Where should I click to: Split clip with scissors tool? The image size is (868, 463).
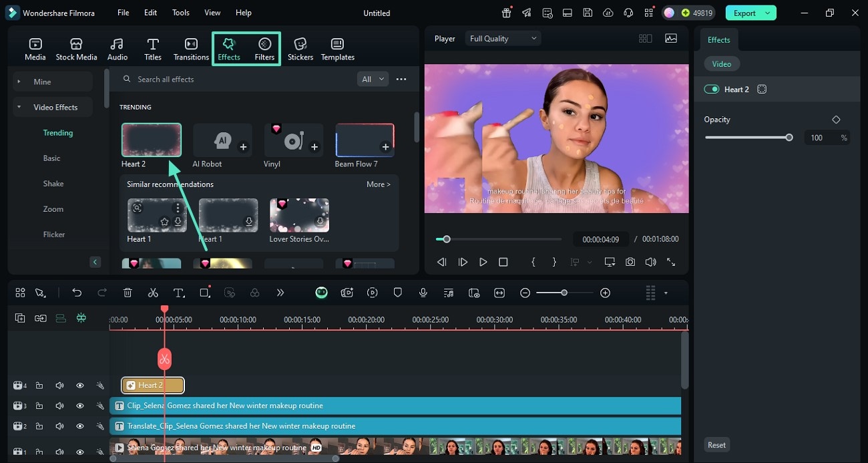point(153,293)
